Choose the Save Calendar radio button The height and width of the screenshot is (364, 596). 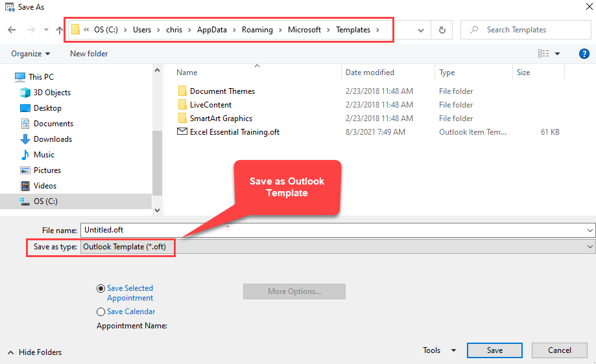(x=101, y=312)
